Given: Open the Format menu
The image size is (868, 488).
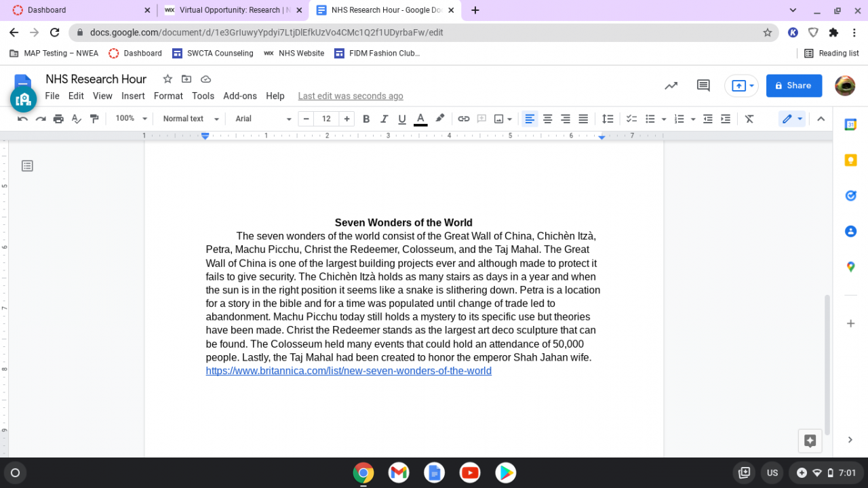Looking at the screenshot, I should click(x=168, y=96).
